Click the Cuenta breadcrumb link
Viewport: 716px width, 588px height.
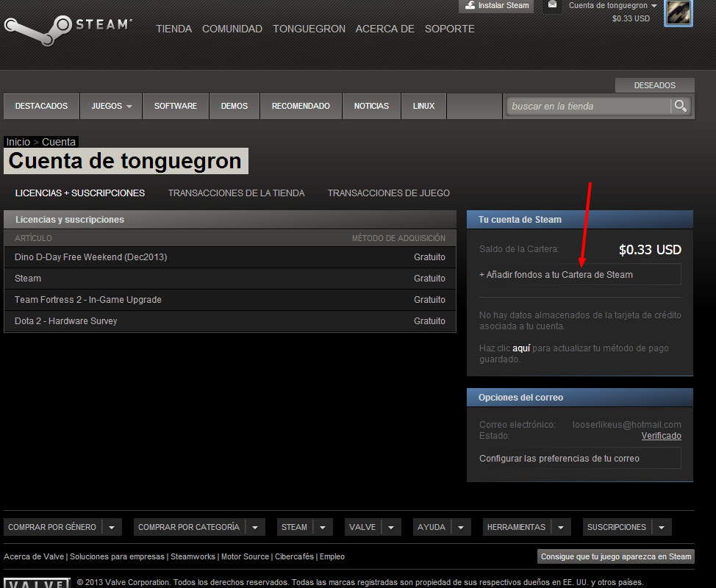pos(59,142)
